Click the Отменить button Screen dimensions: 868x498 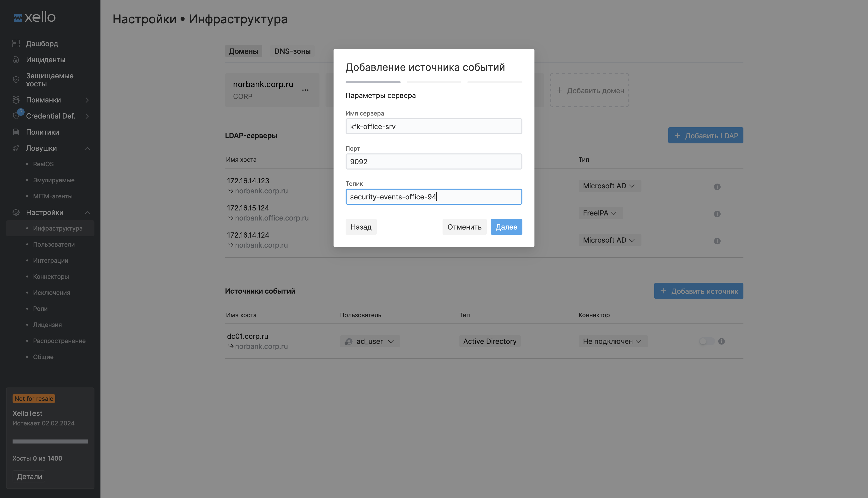(x=464, y=227)
